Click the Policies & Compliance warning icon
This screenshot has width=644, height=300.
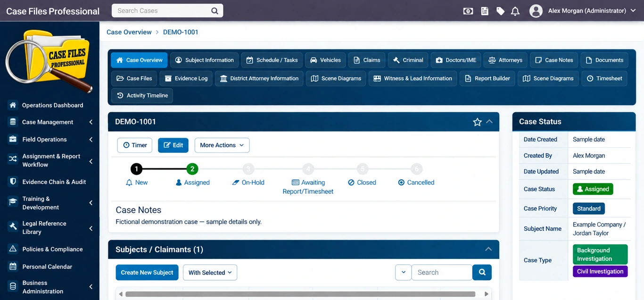tap(13, 249)
